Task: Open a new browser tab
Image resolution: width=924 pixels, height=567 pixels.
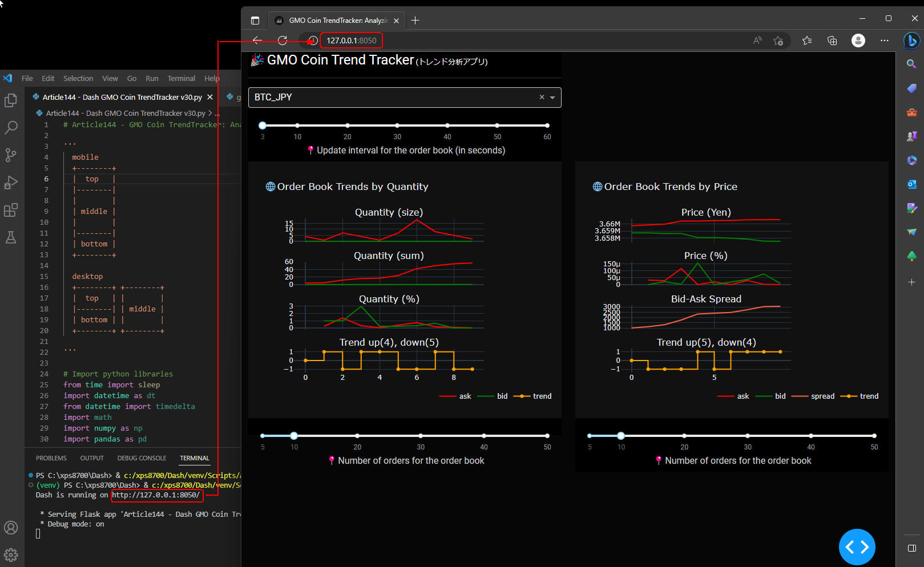Action: [415, 21]
